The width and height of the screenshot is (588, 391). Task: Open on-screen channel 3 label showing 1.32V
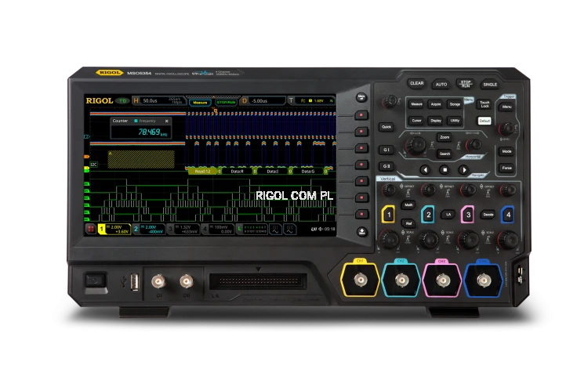coord(183,229)
